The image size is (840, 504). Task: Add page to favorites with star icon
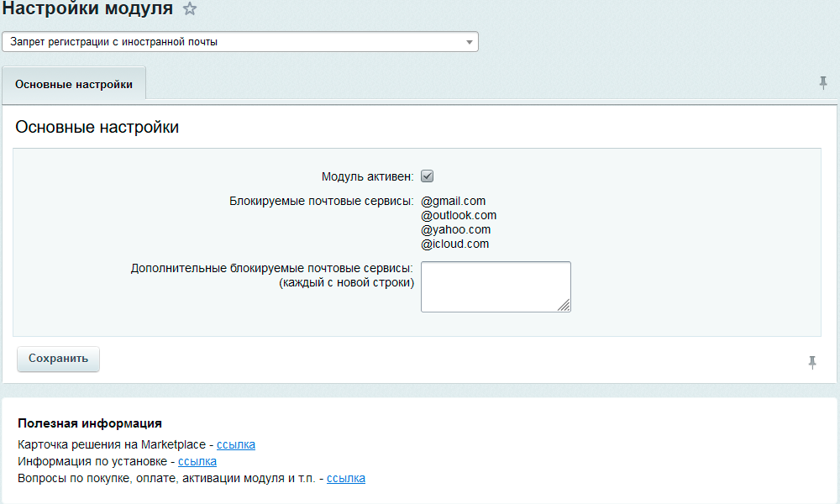click(x=191, y=10)
